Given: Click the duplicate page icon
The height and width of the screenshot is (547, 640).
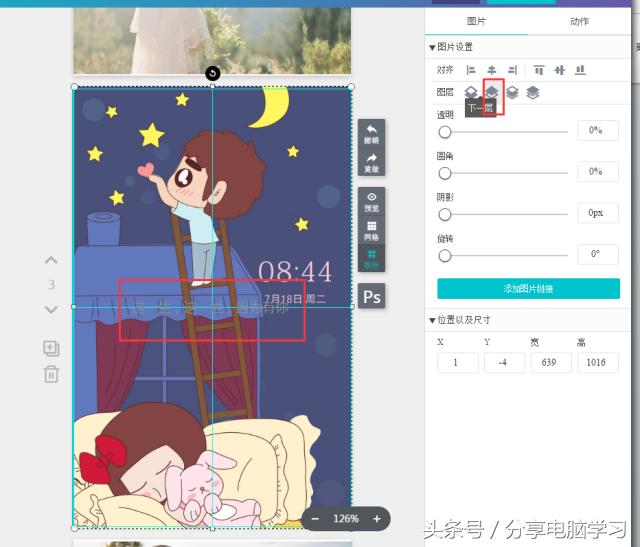Looking at the screenshot, I should tap(51, 348).
